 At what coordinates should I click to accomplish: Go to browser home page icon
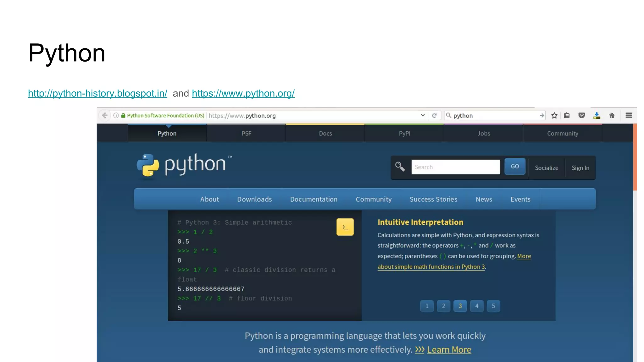coord(612,116)
